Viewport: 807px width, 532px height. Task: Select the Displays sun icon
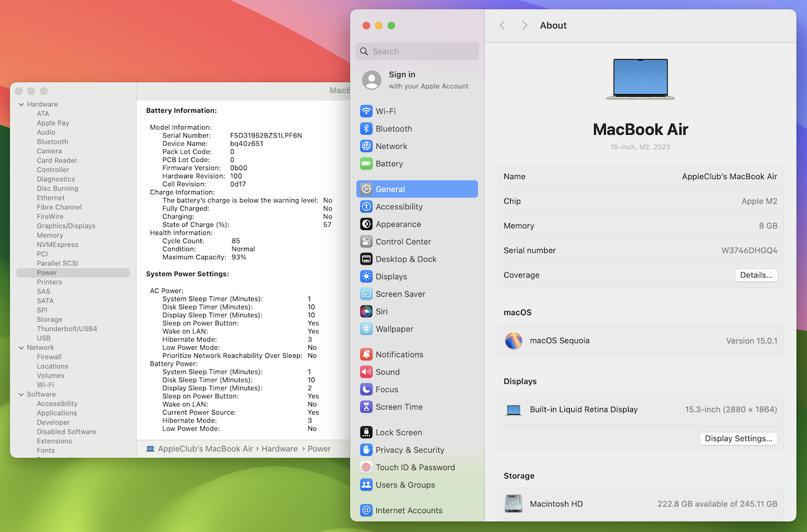point(366,277)
